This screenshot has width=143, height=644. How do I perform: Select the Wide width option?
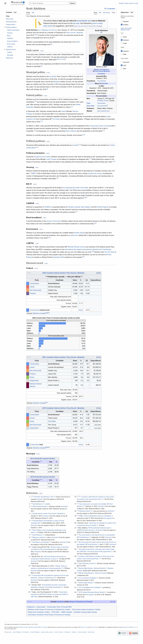(122, 54)
